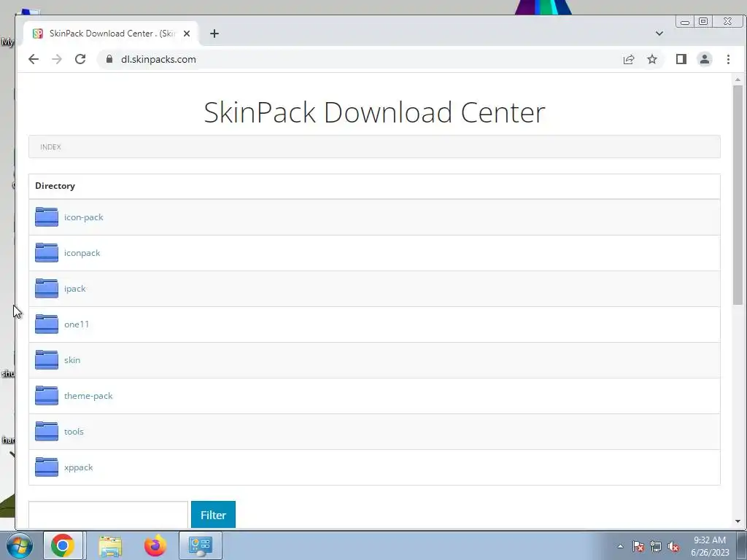
Task: Open the theme-pack directory link
Action: (88, 396)
